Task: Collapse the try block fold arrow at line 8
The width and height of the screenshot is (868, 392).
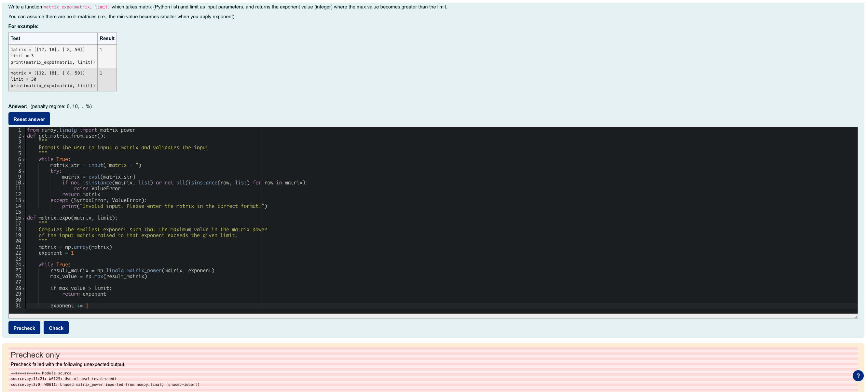Action: (x=23, y=171)
